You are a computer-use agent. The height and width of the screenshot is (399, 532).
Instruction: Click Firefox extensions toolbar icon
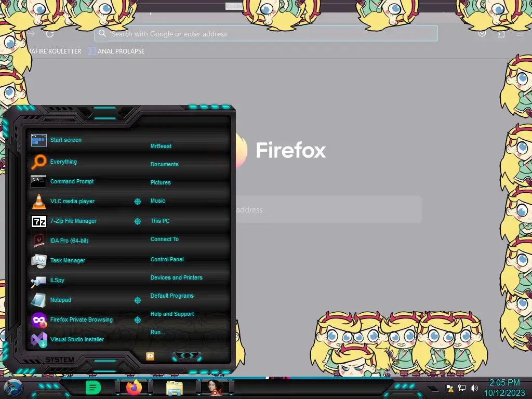(501, 34)
